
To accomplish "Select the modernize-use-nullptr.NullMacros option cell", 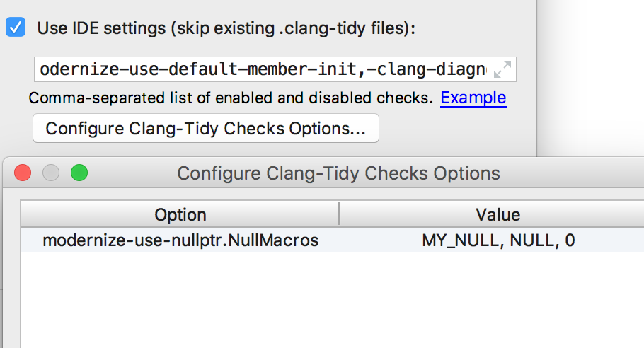I will pos(180,240).
